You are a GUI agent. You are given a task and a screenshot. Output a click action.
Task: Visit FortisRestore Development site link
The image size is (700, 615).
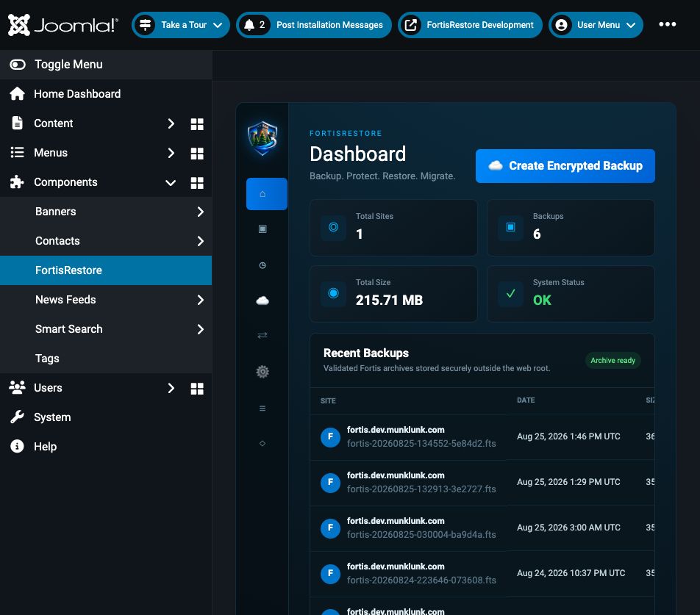(470, 25)
